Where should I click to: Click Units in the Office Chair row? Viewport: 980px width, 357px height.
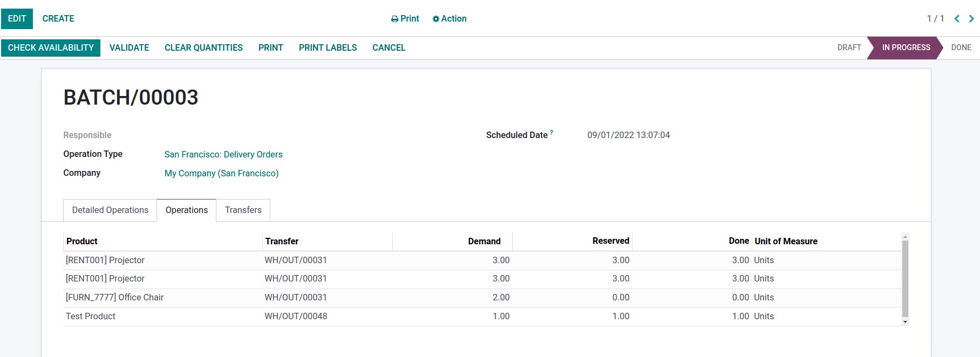click(764, 298)
